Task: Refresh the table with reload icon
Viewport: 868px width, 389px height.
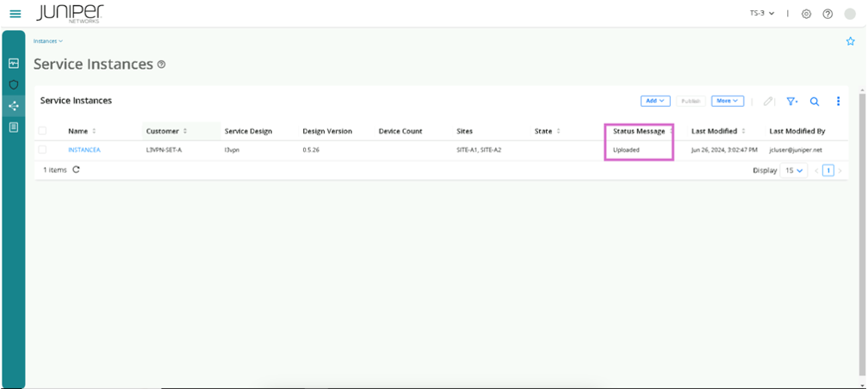Action: pos(77,170)
